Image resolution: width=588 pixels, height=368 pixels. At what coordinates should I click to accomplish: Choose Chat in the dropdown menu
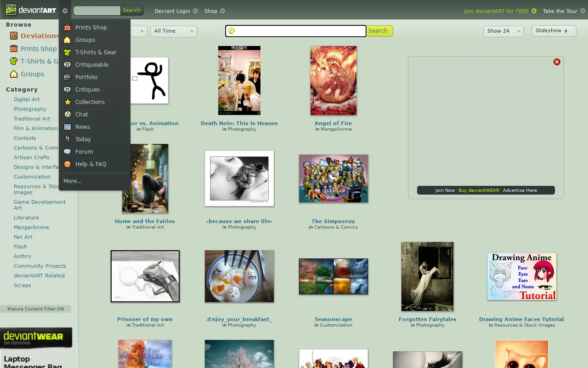coord(82,114)
